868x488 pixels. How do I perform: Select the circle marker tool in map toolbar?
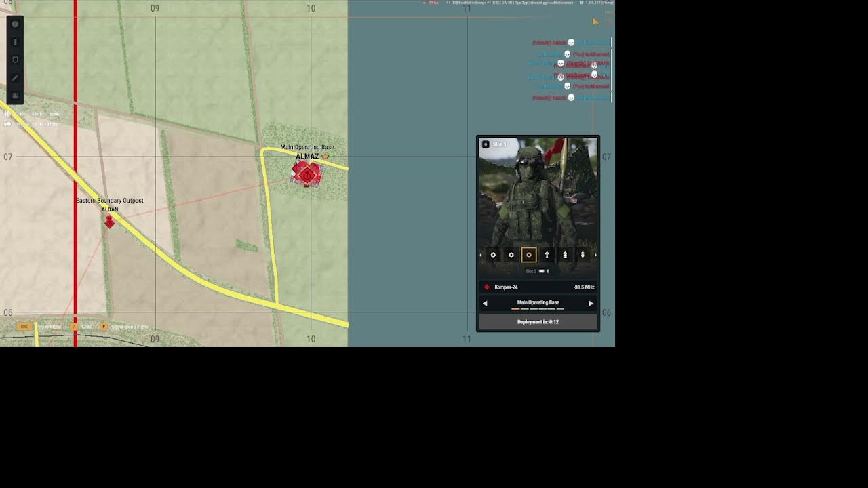(15, 24)
